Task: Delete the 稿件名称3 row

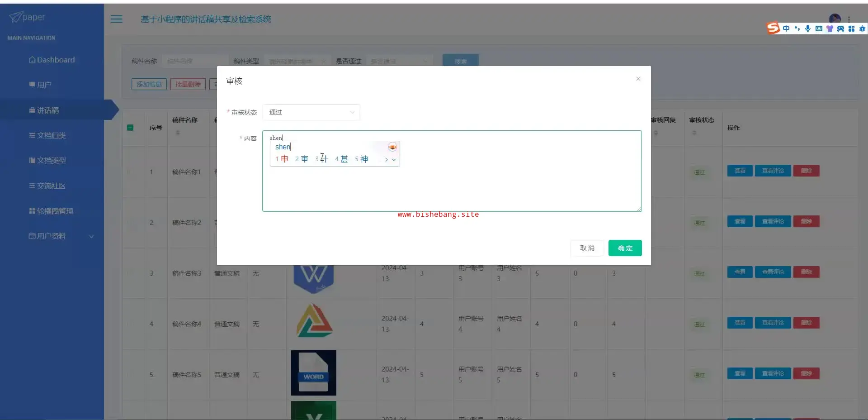Action: click(x=807, y=272)
